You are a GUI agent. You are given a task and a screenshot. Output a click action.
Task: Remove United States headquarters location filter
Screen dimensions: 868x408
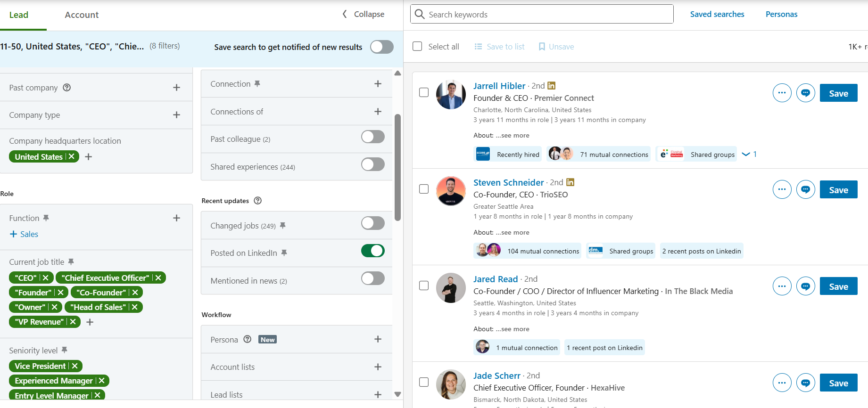pyautogui.click(x=72, y=156)
